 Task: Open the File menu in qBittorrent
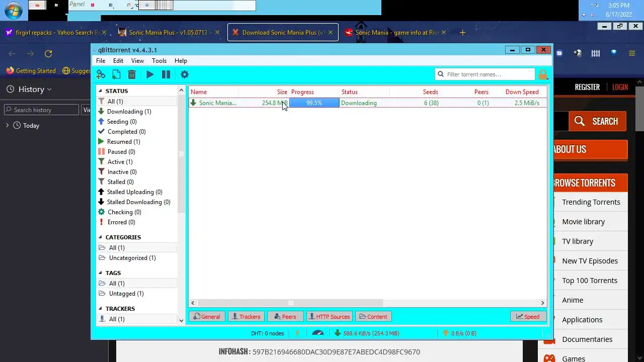[101, 61]
